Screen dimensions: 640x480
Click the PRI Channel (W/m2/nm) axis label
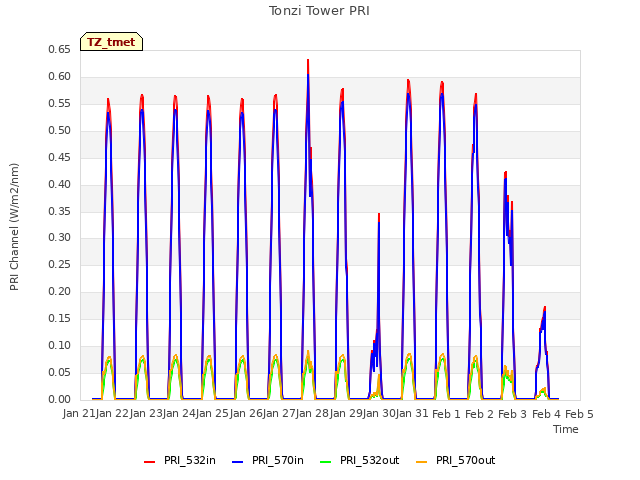[14, 227]
